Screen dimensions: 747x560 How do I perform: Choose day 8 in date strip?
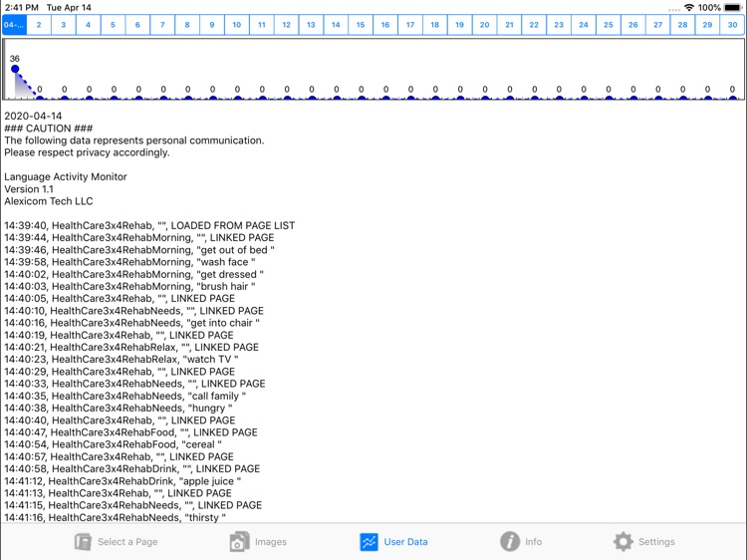pyautogui.click(x=187, y=25)
